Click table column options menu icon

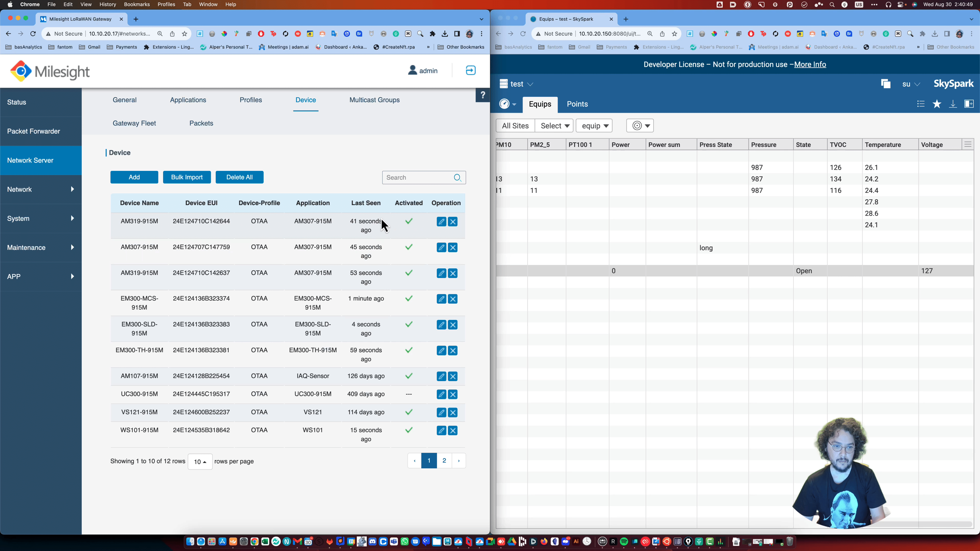(x=968, y=144)
